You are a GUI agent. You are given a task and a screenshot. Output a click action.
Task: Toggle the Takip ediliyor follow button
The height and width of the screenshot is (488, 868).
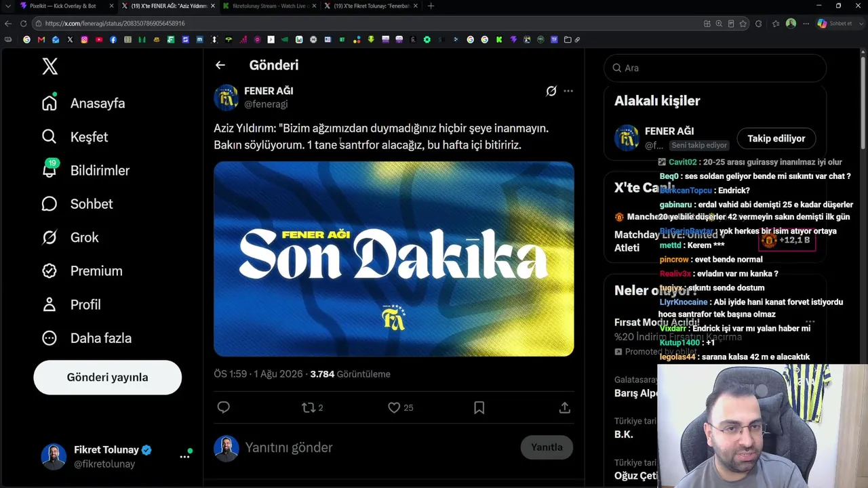pyautogui.click(x=776, y=138)
